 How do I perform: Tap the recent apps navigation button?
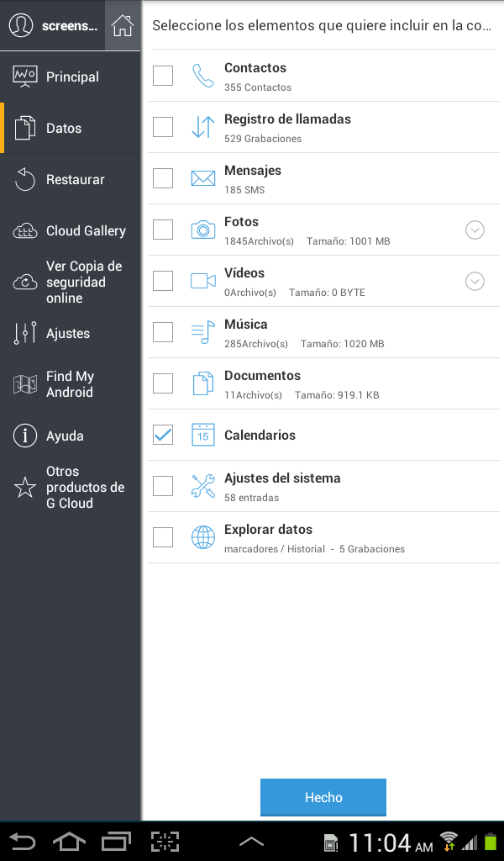click(116, 841)
